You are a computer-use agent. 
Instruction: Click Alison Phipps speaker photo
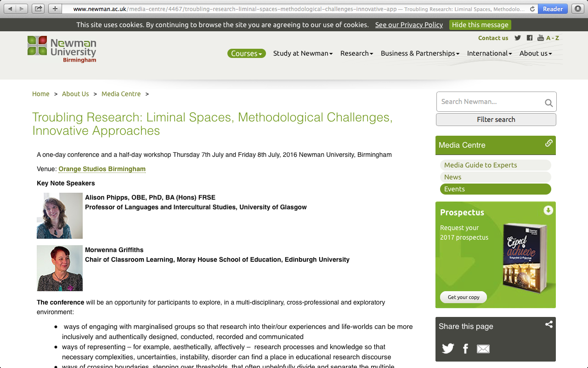[60, 216]
